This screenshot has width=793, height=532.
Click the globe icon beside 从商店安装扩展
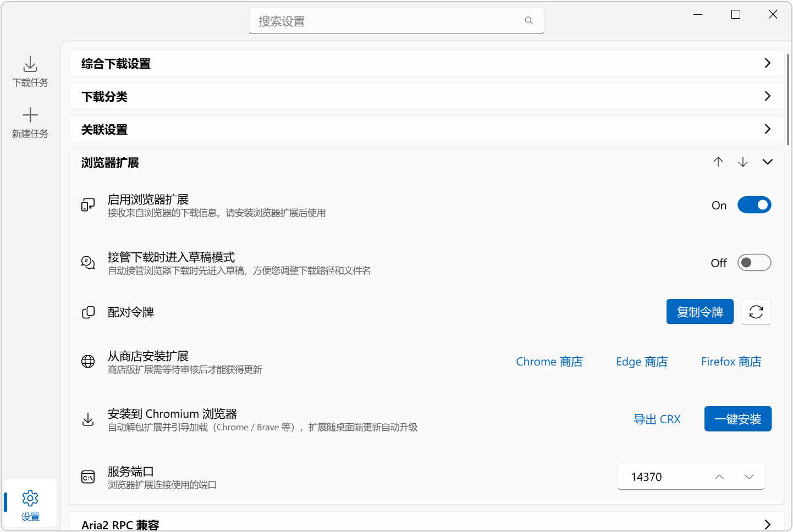point(88,362)
